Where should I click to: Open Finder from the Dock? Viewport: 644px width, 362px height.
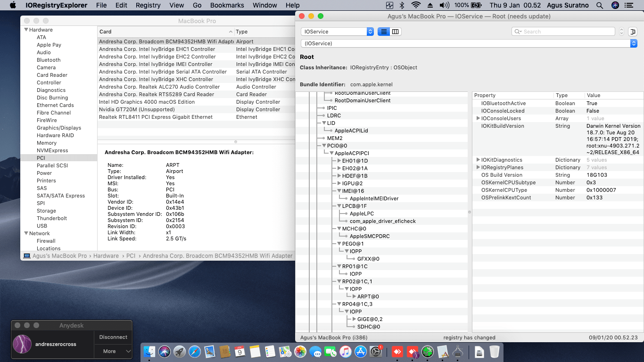149,352
